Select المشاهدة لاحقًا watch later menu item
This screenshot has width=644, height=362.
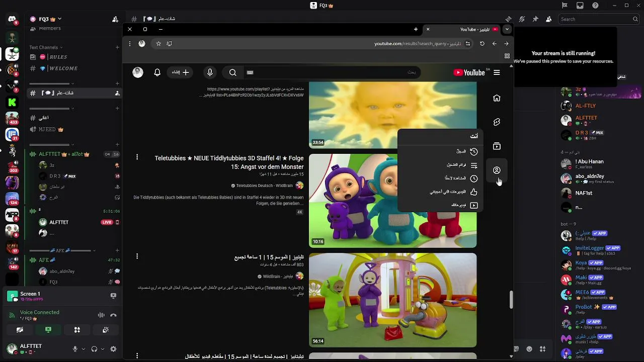point(440,178)
